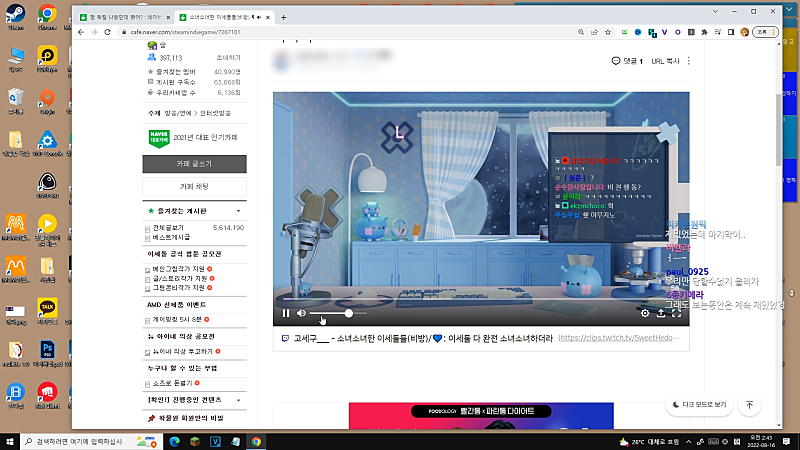Open the video player settings gear
The height and width of the screenshot is (450, 800).
(645, 313)
